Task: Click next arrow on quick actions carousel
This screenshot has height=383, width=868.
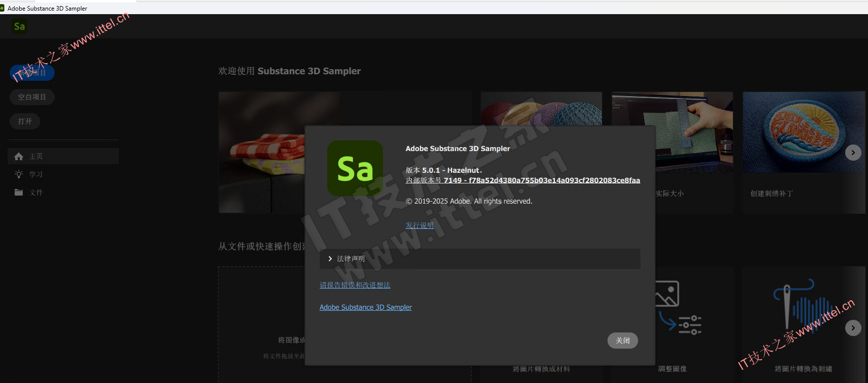Action: (853, 328)
